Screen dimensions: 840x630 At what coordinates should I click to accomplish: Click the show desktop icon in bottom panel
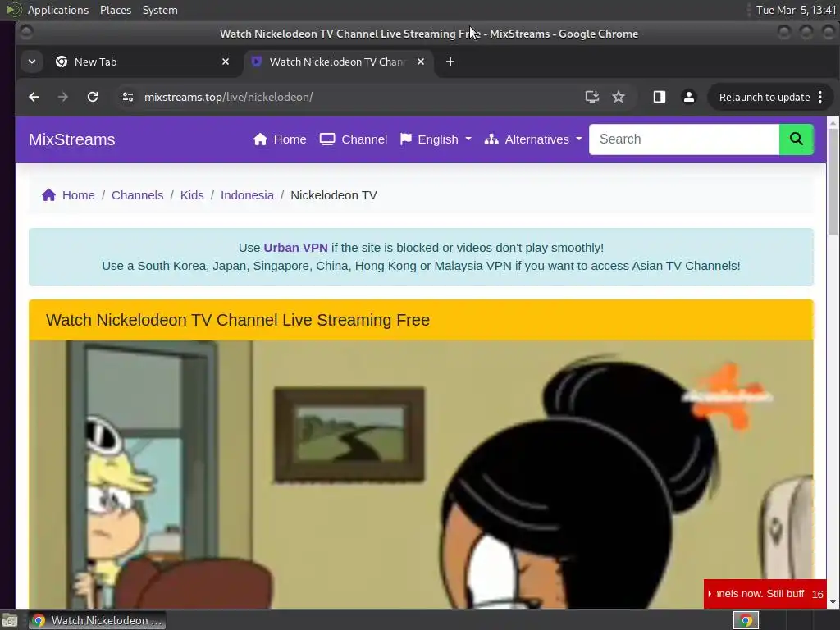pos(10,620)
